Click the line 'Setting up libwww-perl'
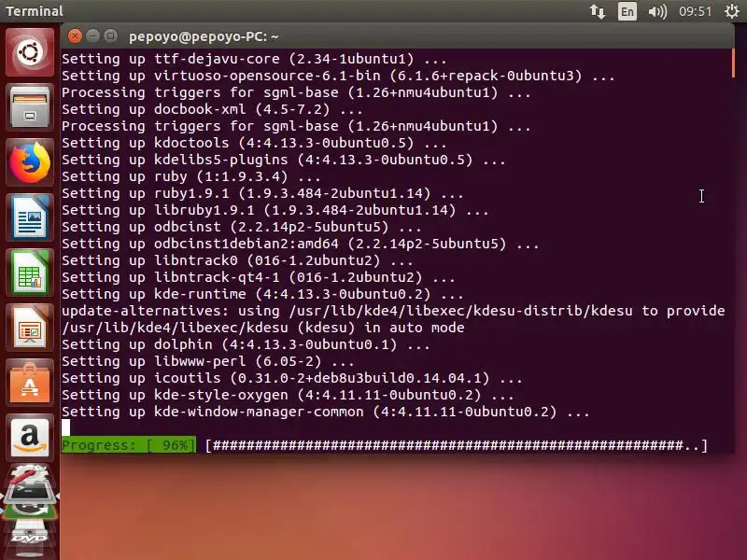This screenshot has width=747, height=560. pos(207,361)
